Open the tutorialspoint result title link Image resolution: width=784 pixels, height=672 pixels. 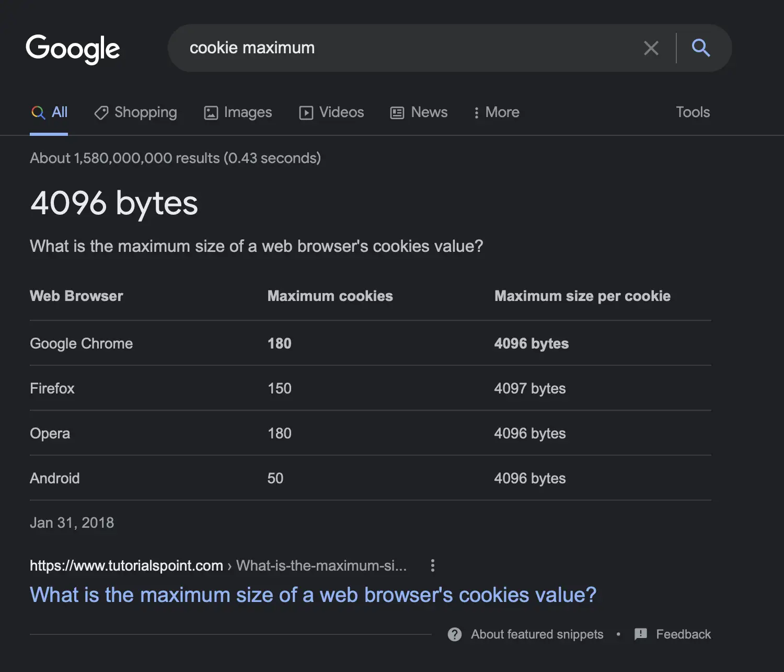[313, 595]
